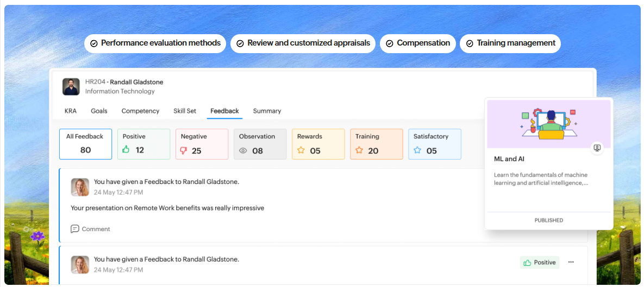Select the Feedback tab
Screen dimensions: 644x287
coord(224,111)
